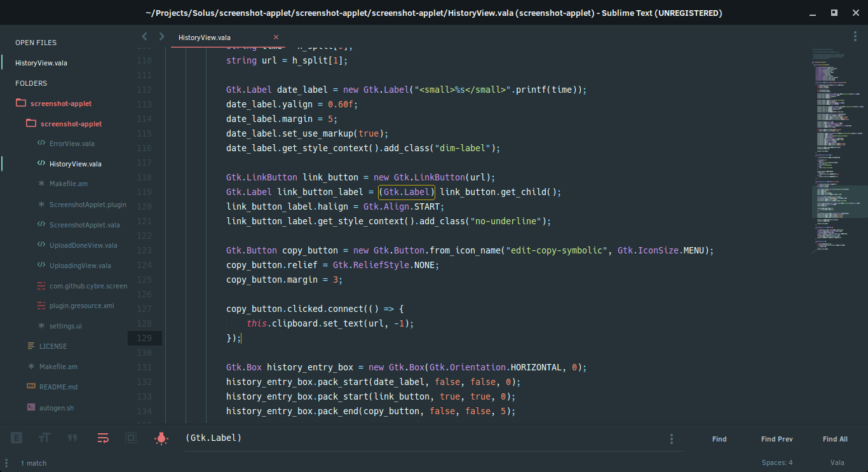Go to previous tab with left arrow
This screenshot has height=472, width=868.
145,37
